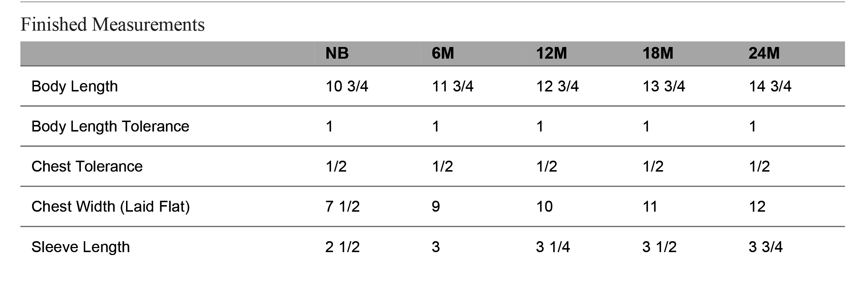Select the 18M column header
Image resolution: width=868 pixels, height=290 pixels.
click(658, 54)
